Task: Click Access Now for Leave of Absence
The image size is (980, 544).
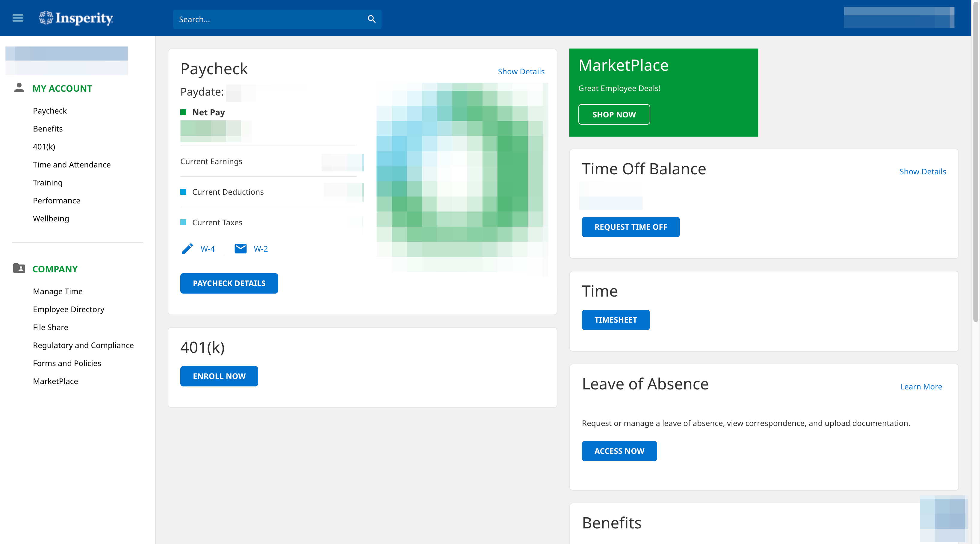Action: pos(619,451)
